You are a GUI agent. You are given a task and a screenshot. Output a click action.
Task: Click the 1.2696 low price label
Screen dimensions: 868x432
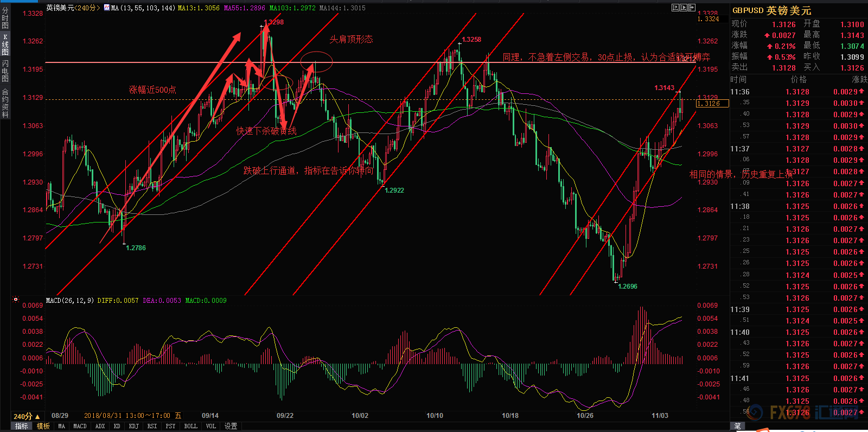coord(628,286)
